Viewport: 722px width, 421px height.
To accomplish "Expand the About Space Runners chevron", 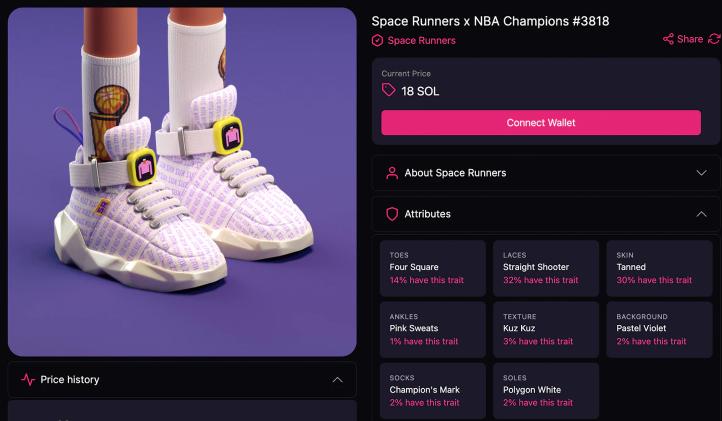I will [x=701, y=173].
